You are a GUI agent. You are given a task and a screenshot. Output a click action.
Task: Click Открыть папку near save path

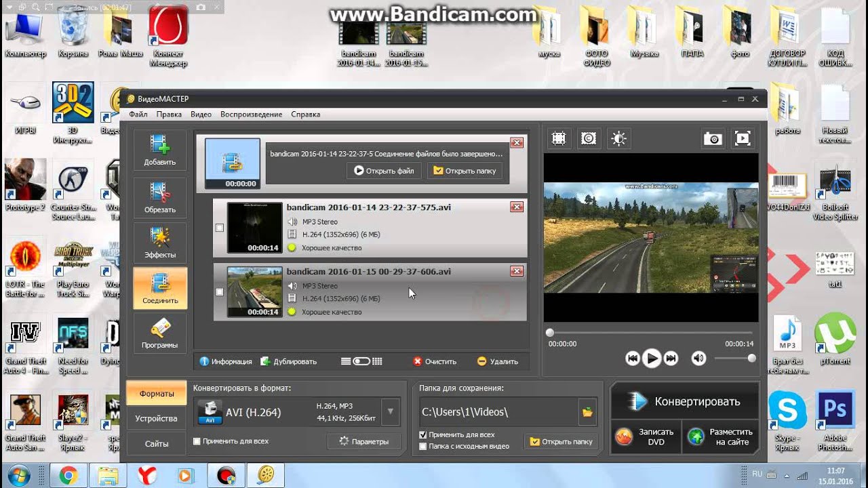click(561, 441)
